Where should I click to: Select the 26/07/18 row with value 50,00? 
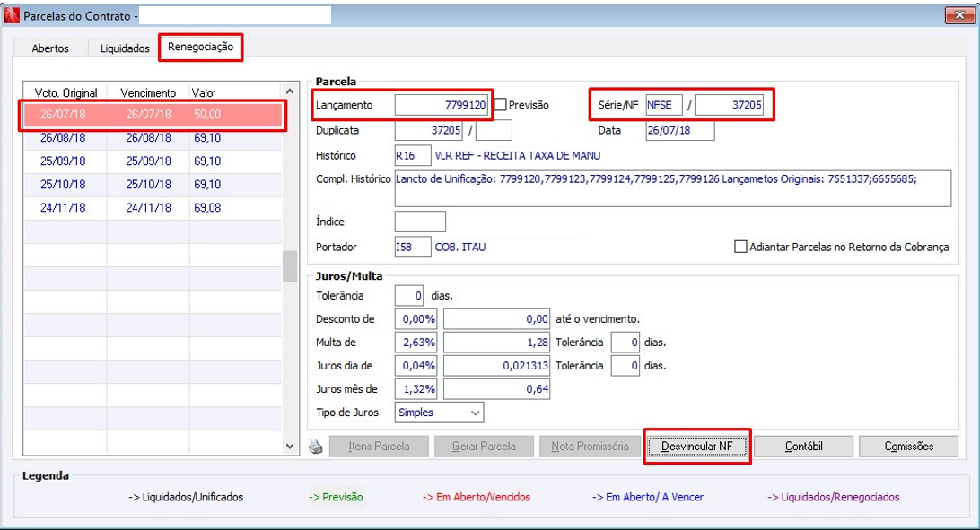pos(153,114)
